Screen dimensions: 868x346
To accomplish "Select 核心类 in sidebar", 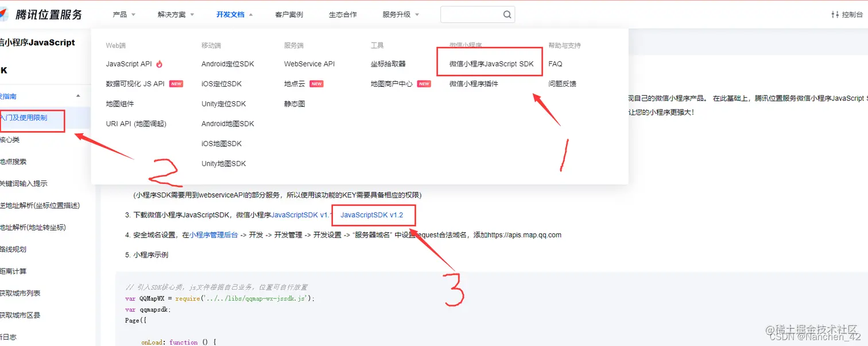I will tap(10, 140).
